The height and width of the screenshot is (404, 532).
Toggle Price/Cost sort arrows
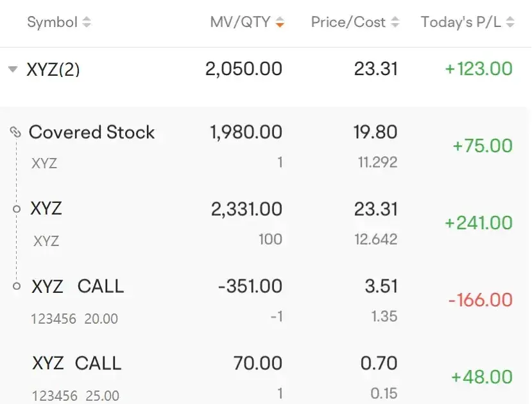(x=395, y=22)
